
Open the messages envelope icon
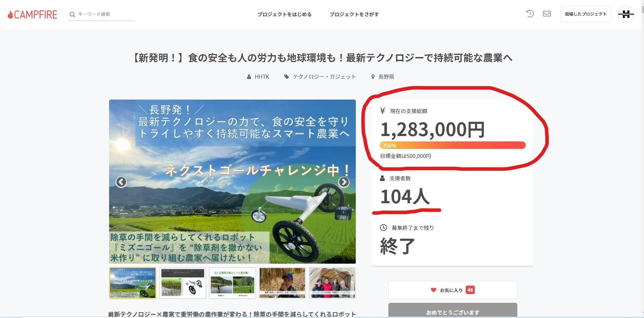point(547,14)
